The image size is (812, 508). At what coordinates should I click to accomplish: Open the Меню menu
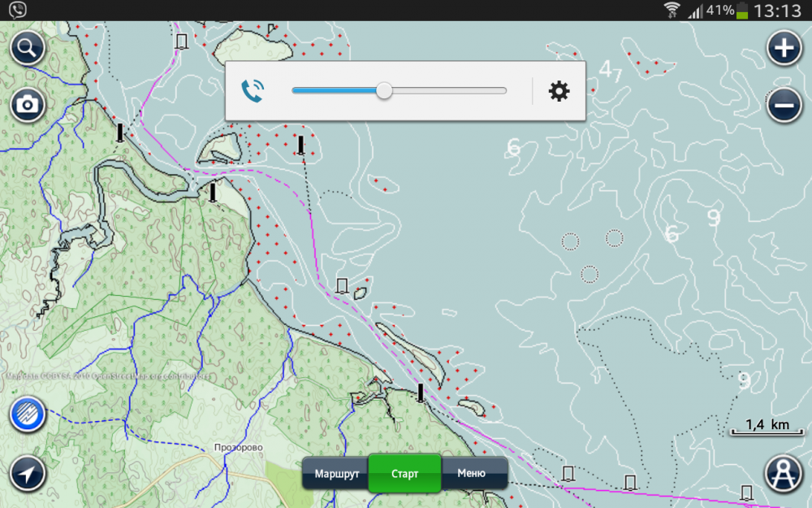click(472, 473)
